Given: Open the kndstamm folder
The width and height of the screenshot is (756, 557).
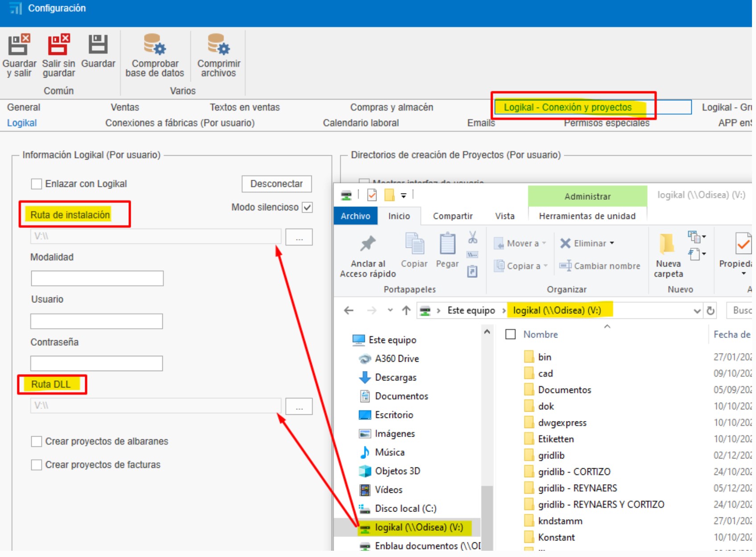Looking at the screenshot, I should point(560,522).
